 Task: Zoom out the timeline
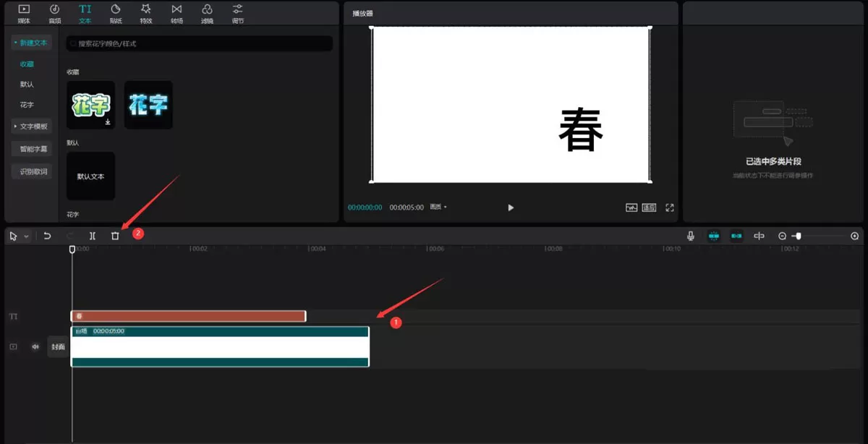tap(782, 236)
